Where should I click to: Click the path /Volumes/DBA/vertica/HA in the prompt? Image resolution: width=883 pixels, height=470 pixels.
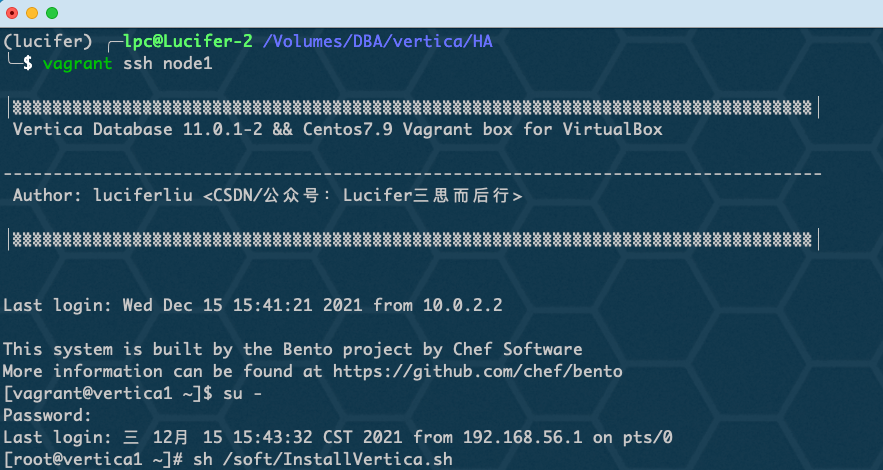(377, 42)
